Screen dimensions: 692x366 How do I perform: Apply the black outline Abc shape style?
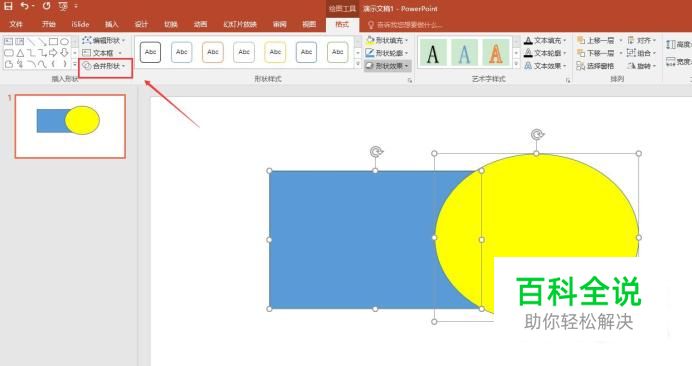coord(150,52)
